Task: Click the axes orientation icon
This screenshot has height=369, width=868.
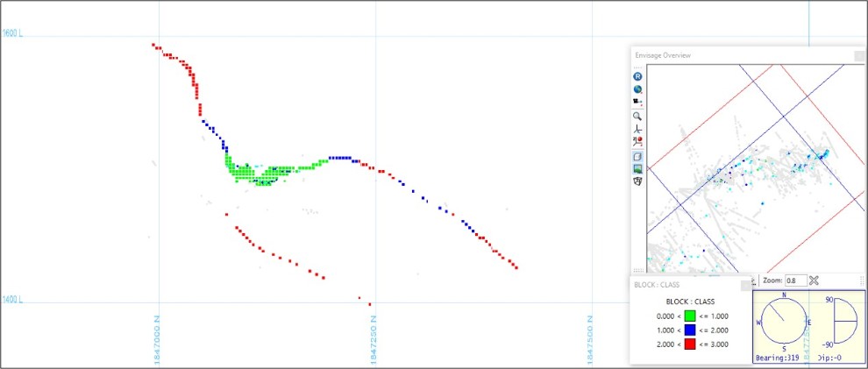Action: [x=637, y=129]
